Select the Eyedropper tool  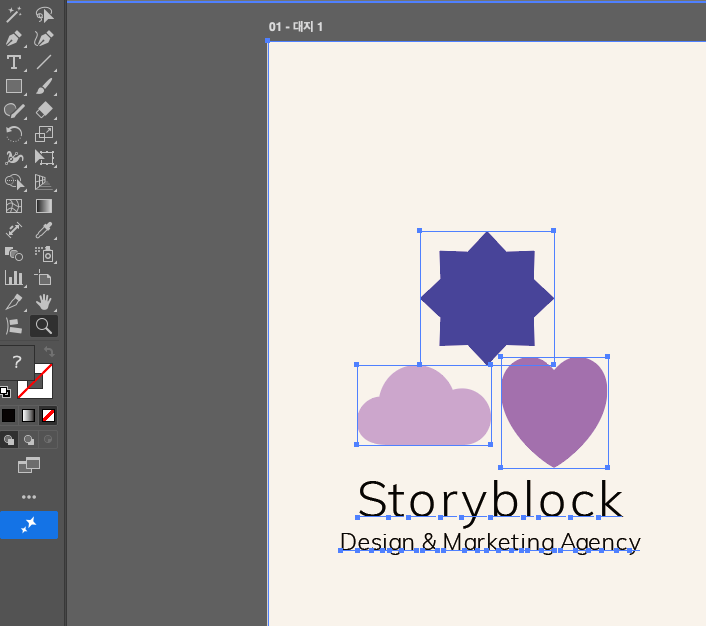tap(44, 230)
